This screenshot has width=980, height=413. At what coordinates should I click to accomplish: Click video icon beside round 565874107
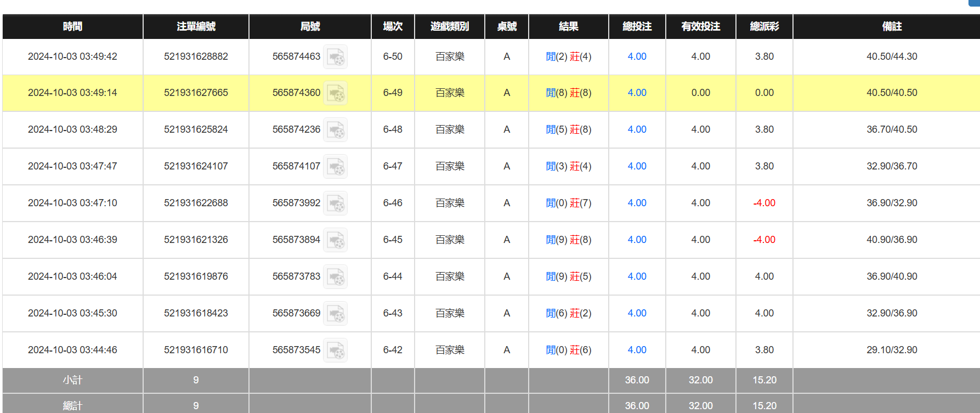[335, 167]
